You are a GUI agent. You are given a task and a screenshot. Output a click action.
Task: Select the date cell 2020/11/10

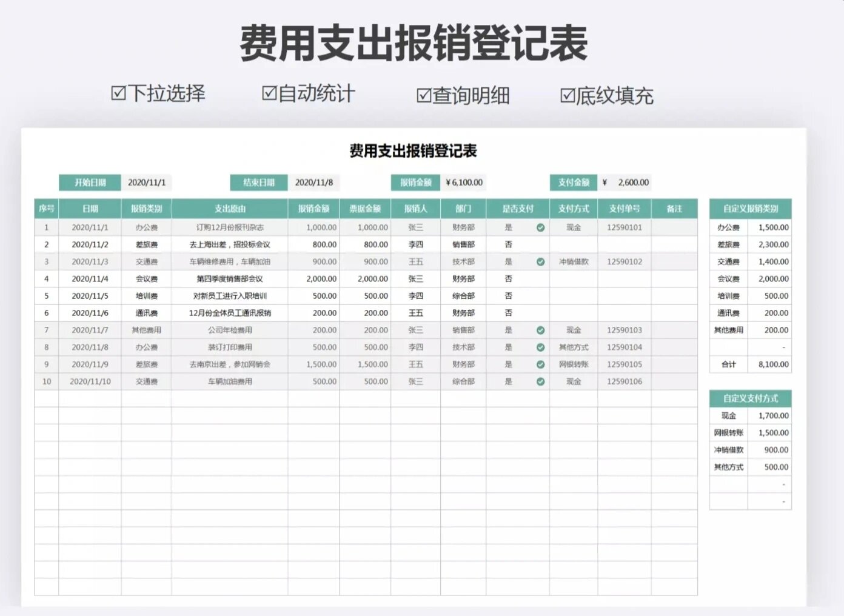pos(90,381)
